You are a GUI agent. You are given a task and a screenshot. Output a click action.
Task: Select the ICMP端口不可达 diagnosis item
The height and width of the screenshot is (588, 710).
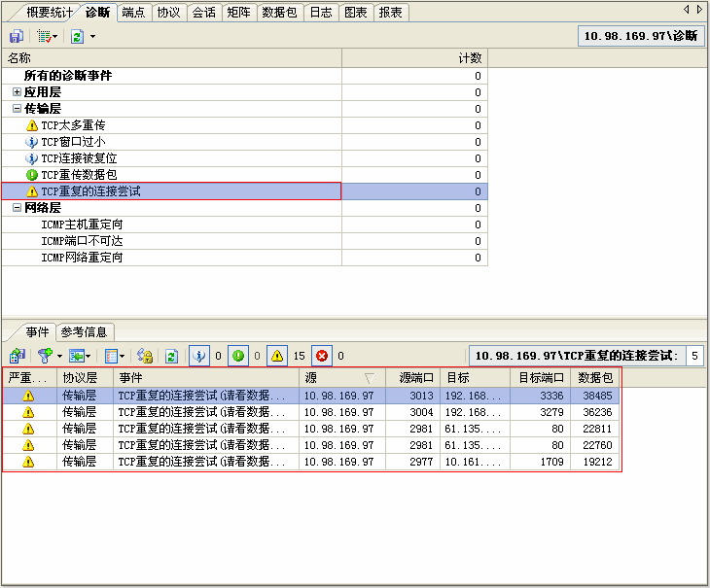click(x=244, y=241)
